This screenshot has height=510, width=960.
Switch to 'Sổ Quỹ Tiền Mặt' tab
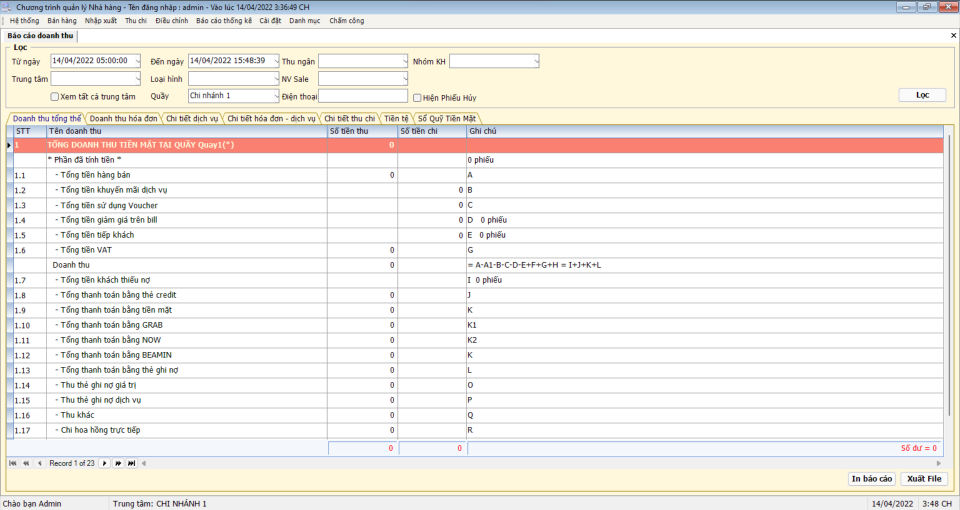tap(446, 119)
